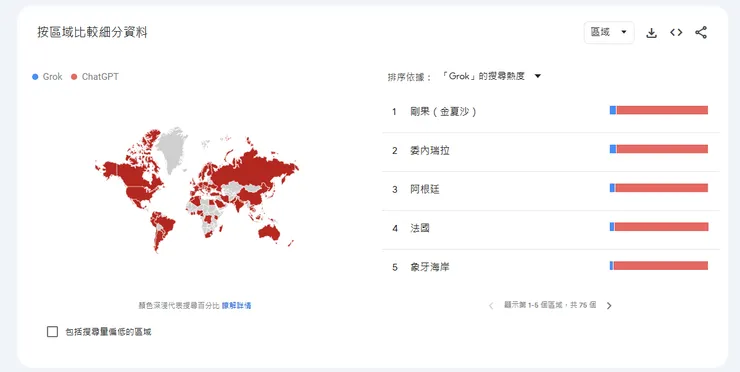Click Australia on the world map
Screen dimensions: 740x372
pyautogui.click(x=269, y=232)
